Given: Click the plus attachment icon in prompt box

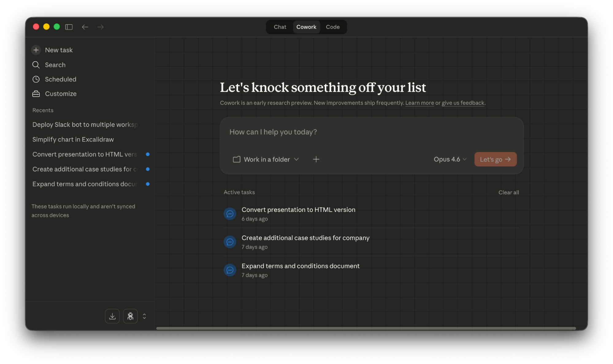Looking at the screenshot, I should [316, 159].
